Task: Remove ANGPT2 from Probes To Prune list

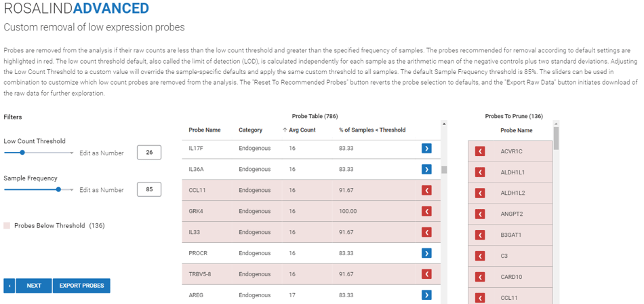Action: click(x=480, y=214)
